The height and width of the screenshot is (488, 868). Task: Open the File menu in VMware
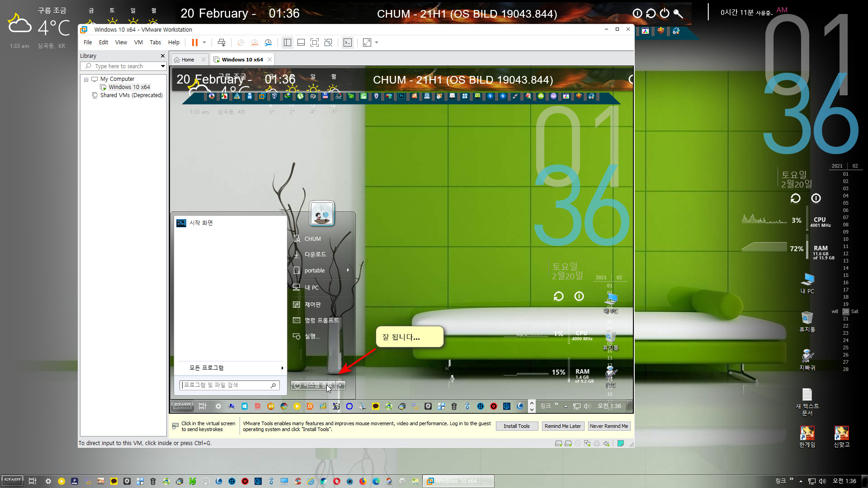click(x=88, y=42)
